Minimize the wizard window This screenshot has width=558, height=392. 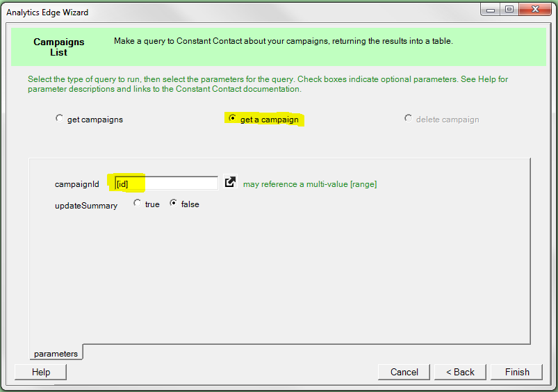(491, 10)
